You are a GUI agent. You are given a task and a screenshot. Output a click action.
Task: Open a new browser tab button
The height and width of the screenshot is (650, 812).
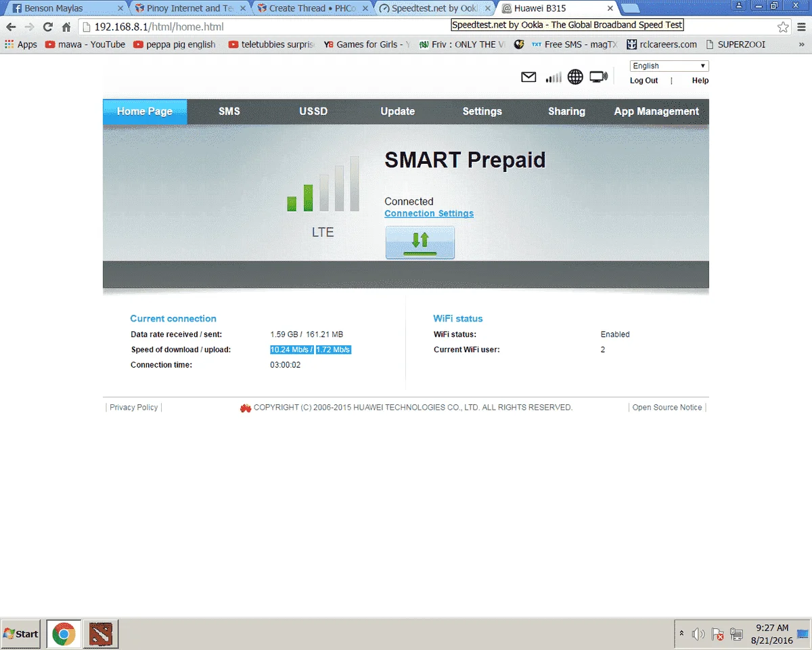click(x=631, y=9)
